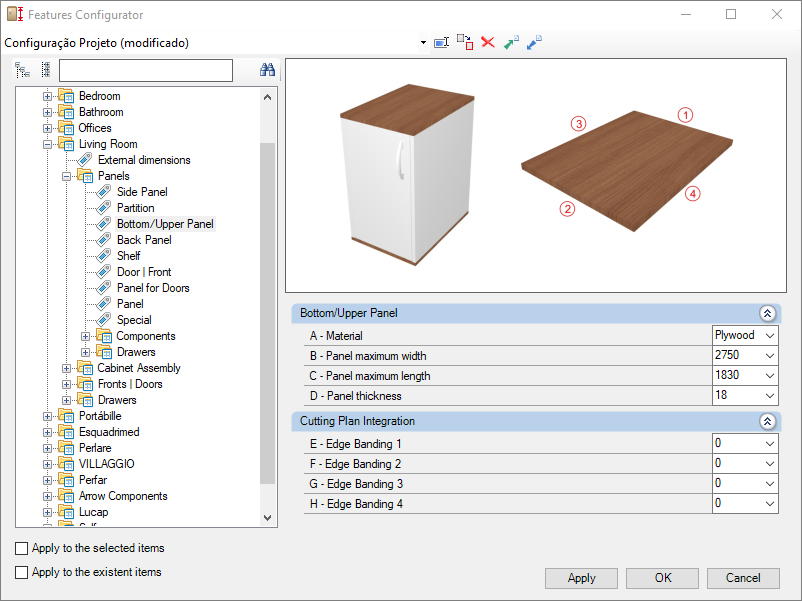Enable Apply to the selected items
Screen dimensions: 802x601
(x=21, y=548)
